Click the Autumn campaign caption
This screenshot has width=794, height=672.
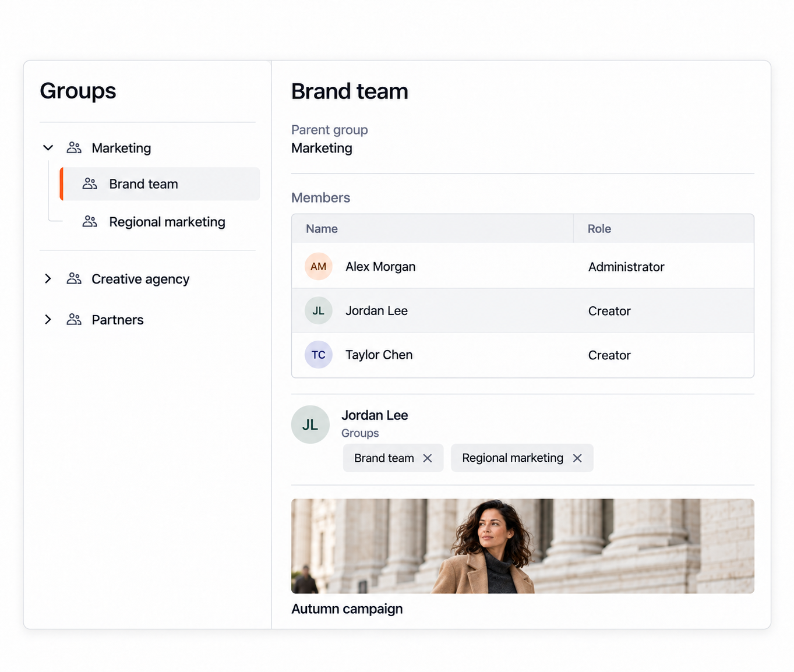tap(347, 609)
